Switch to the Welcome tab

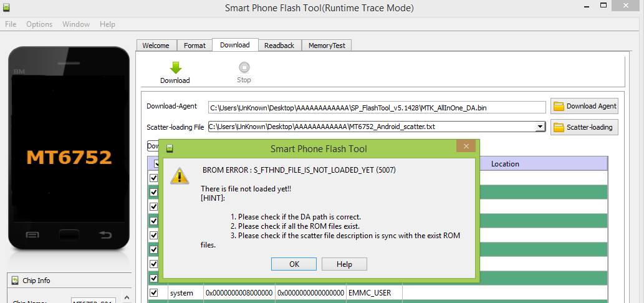(156, 46)
